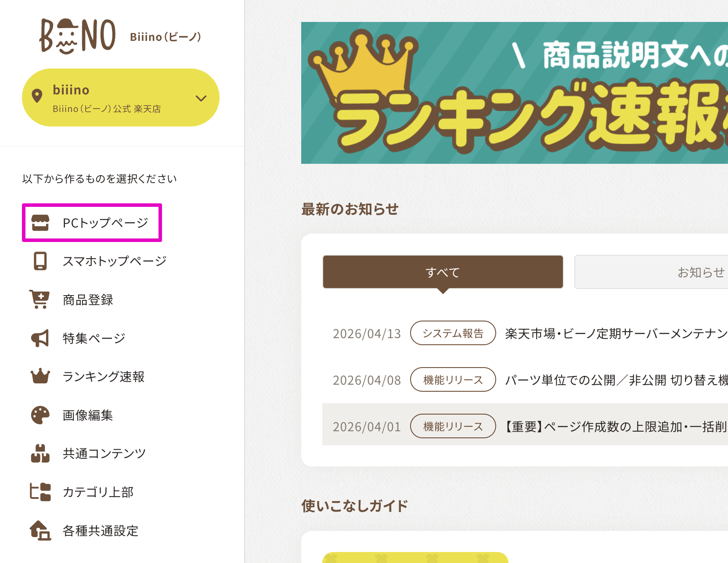Open スマホトップページ menu item
This screenshot has height=563, width=728.
coord(114,261)
